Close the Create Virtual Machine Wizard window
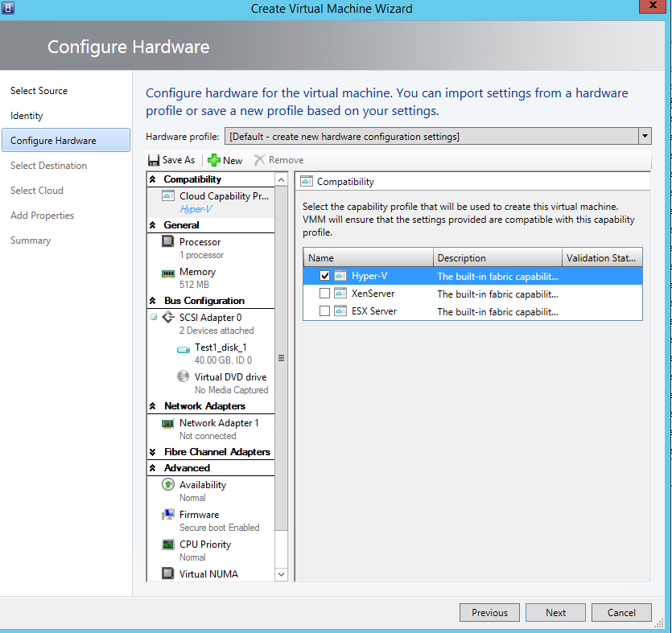Viewport: 672px width, 633px height. pos(653,6)
